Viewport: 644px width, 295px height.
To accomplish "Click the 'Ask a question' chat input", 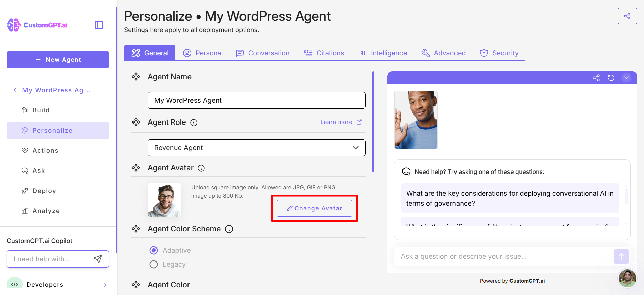I will tap(503, 257).
